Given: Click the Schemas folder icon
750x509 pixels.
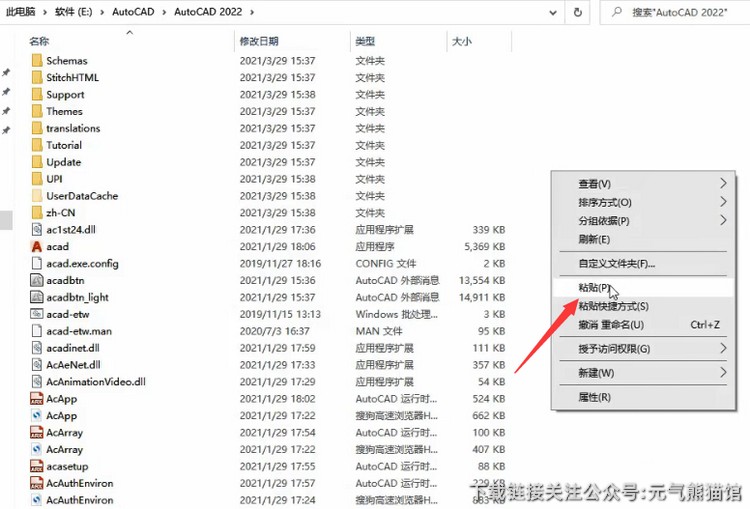Looking at the screenshot, I should click(x=36, y=61).
